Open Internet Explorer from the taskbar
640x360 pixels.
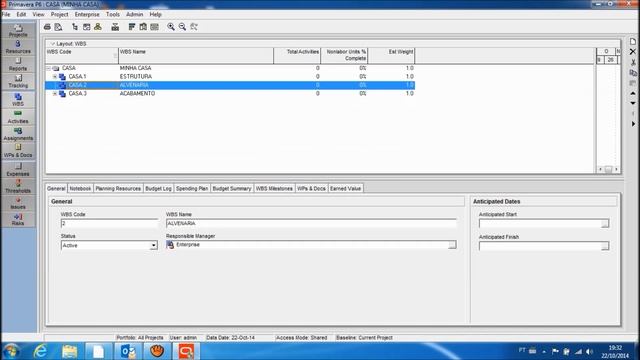tap(40, 351)
